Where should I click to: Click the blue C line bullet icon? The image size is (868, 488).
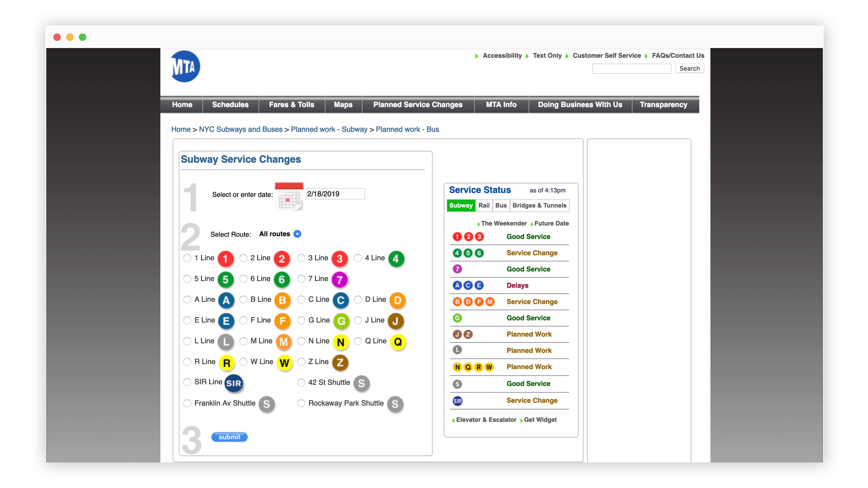click(341, 300)
